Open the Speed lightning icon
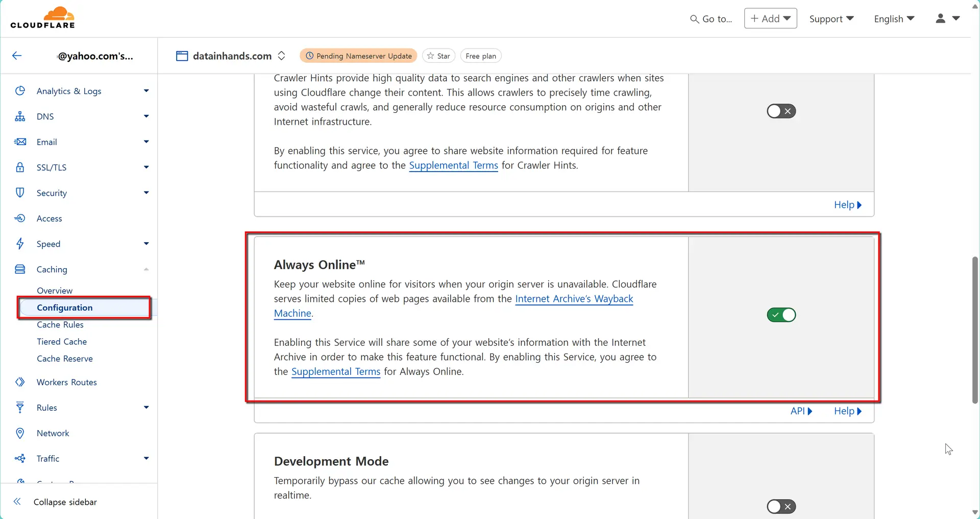Viewport: 980px width, 519px height. click(x=20, y=244)
